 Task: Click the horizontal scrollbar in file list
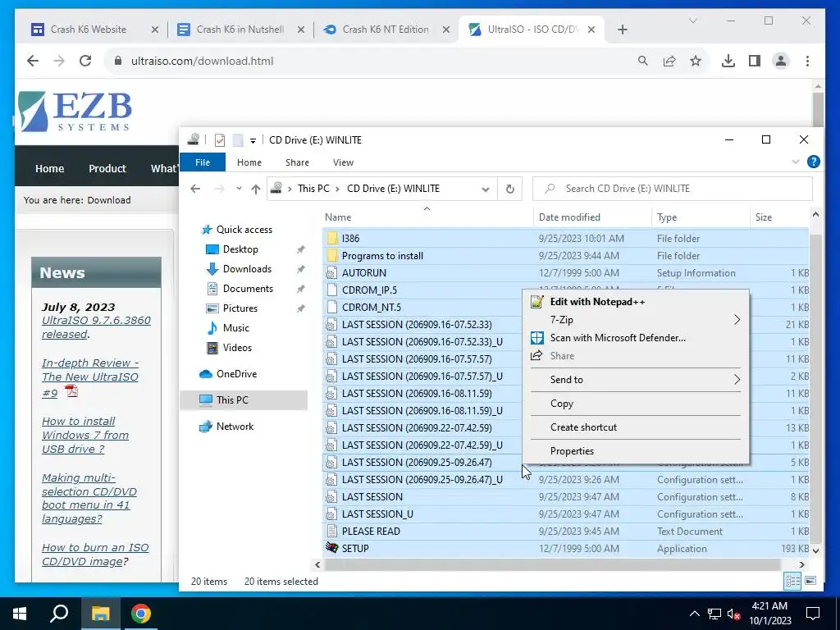tap(552, 564)
